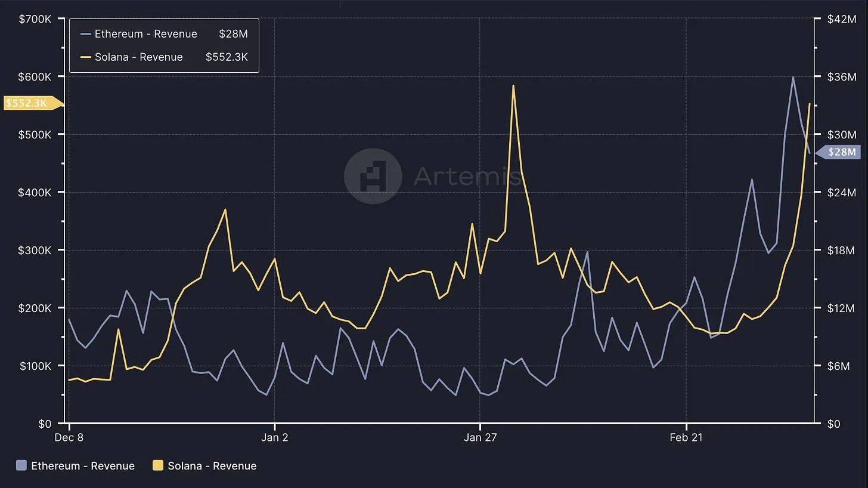The width and height of the screenshot is (868, 488).
Task: Click the $100K left axis label
Action: click(35, 366)
